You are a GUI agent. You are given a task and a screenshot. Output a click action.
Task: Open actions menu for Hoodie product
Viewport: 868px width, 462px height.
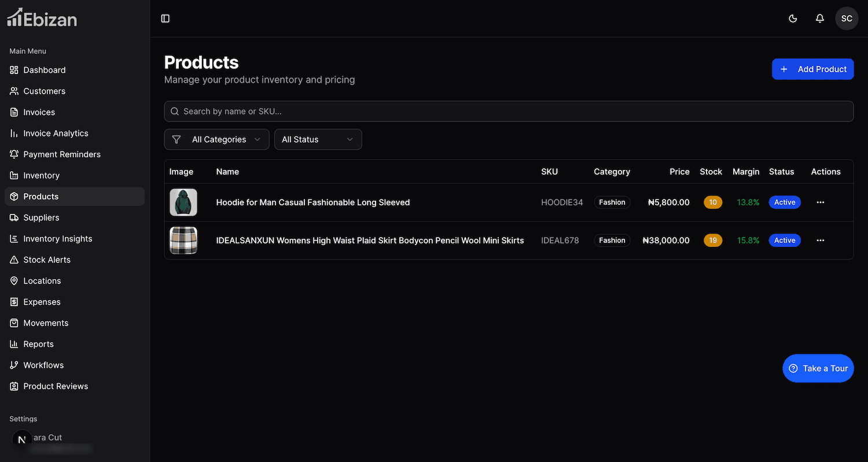click(820, 202)
